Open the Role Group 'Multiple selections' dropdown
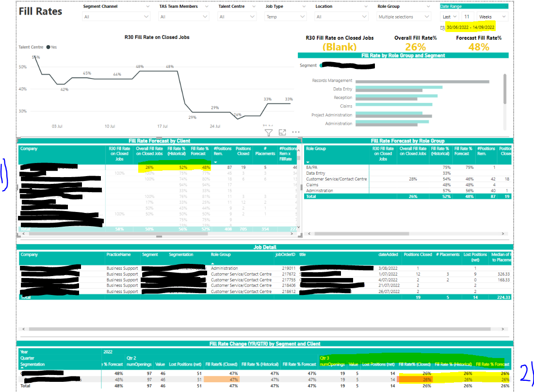This screenshot has height=392, width=534. 404,16
